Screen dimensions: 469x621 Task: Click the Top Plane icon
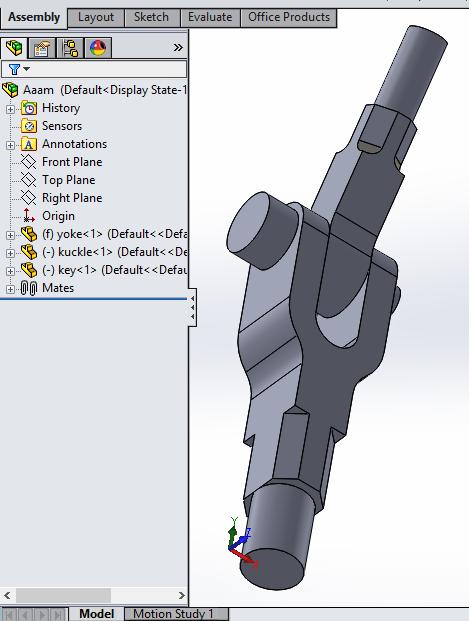29,180
